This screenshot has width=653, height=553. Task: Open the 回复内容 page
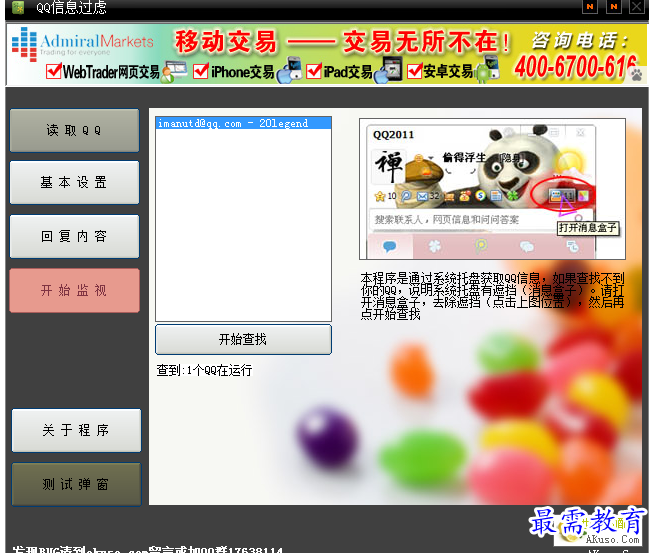(75, 237)
